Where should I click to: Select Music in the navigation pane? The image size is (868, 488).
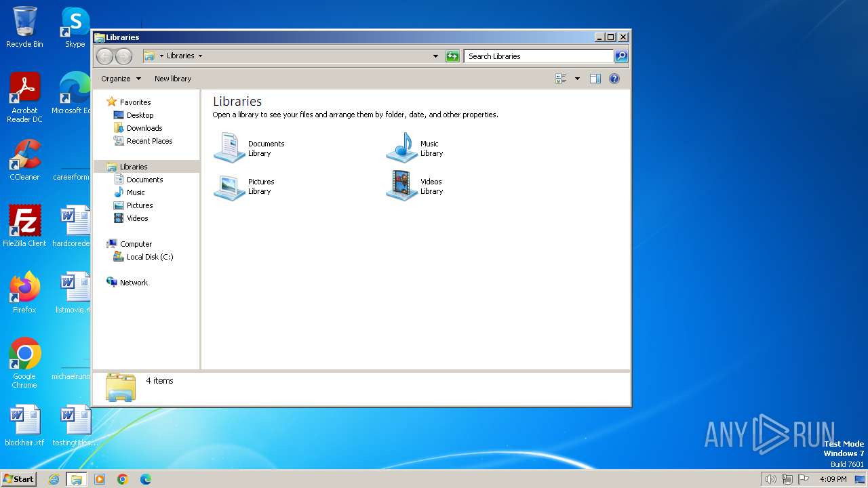pyautogui.click(x=129, y=192)
